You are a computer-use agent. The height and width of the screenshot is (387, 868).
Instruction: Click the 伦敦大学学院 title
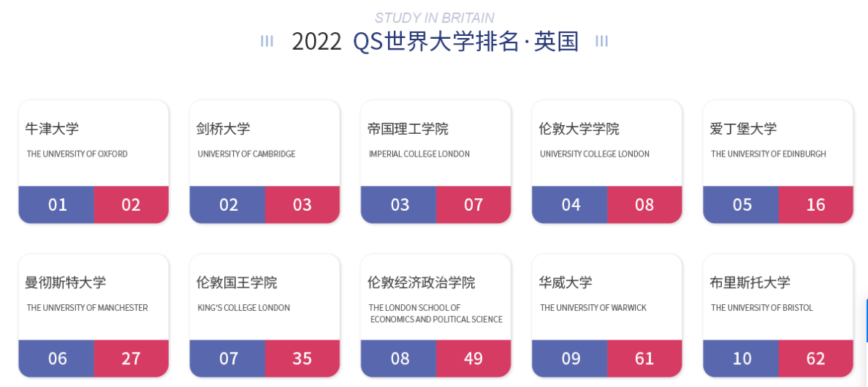pyautogui.click(x=579, y=129)
